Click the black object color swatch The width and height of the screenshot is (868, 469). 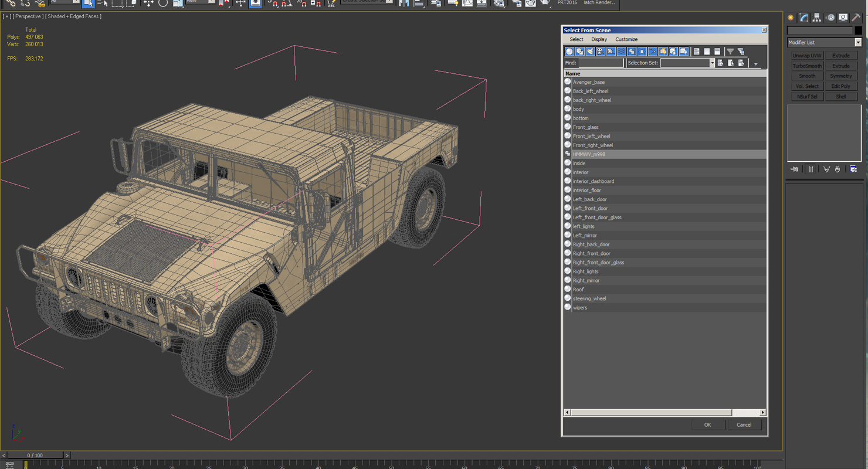tap(858, 30)
